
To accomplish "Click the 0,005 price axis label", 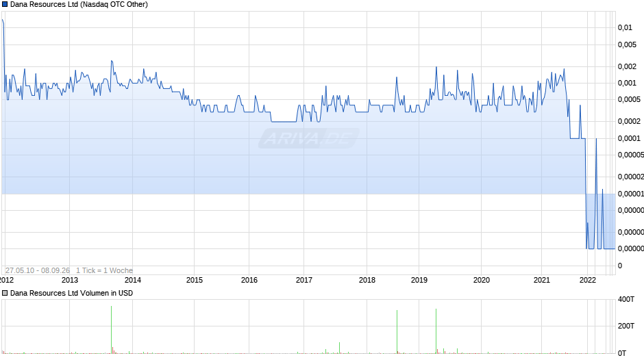I will coord(627,44).
